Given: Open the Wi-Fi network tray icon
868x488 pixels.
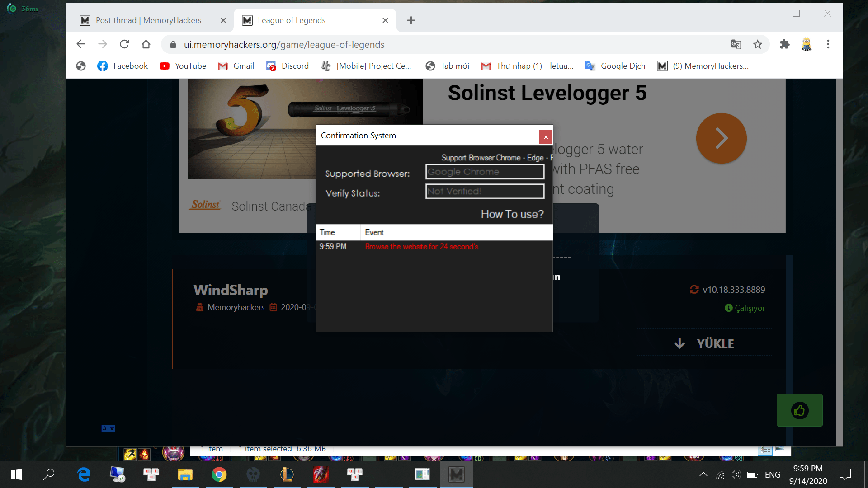Looking at the screenshot, I should [x=721, y=474].
